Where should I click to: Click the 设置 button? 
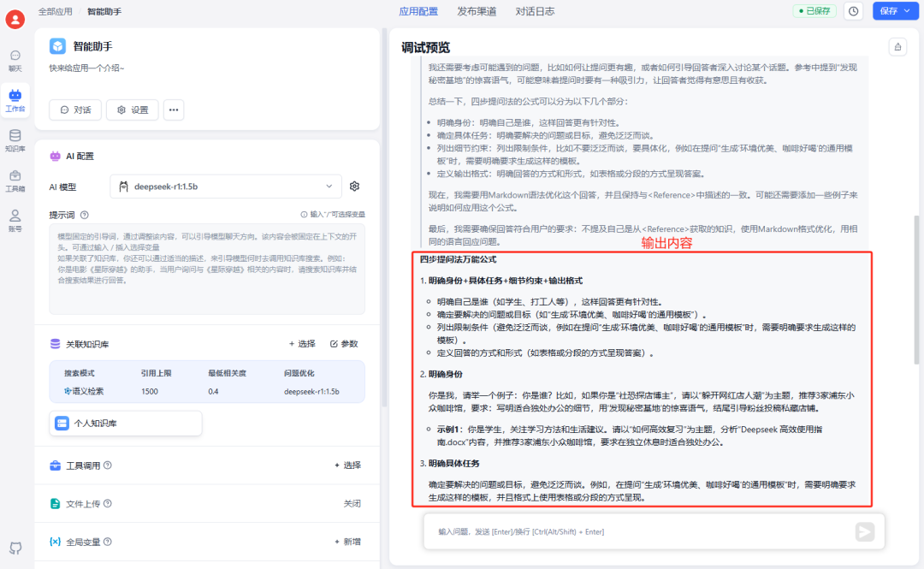(133, 110)
